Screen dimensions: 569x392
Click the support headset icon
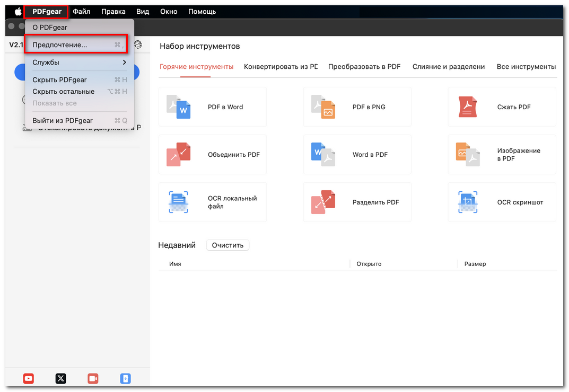pyautogui.click(x=138, y=44)
